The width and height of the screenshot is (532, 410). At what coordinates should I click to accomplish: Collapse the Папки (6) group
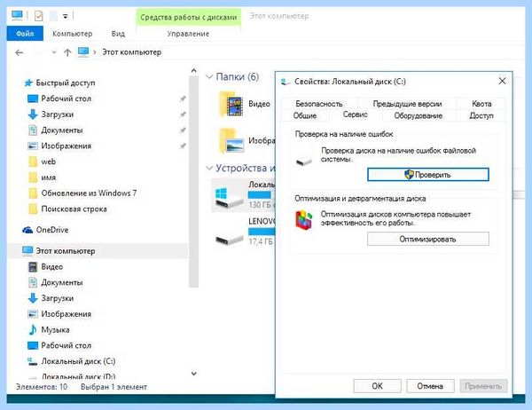coord(209,77)
